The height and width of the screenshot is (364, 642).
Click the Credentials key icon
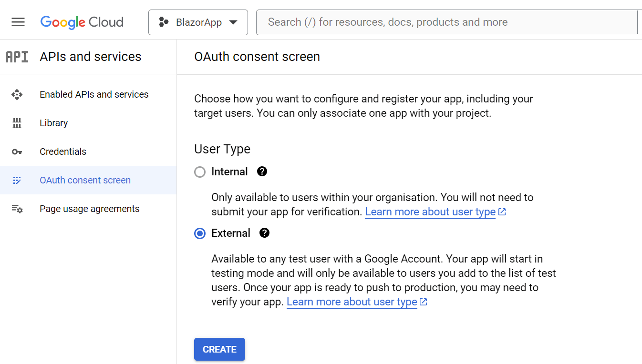point(17,152)
